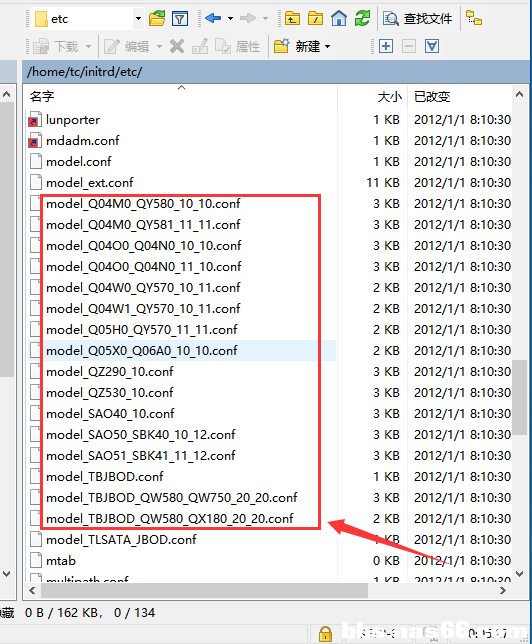
Task: Click the left panel scroll-up arrow
Action: click(x=7, y=94)
